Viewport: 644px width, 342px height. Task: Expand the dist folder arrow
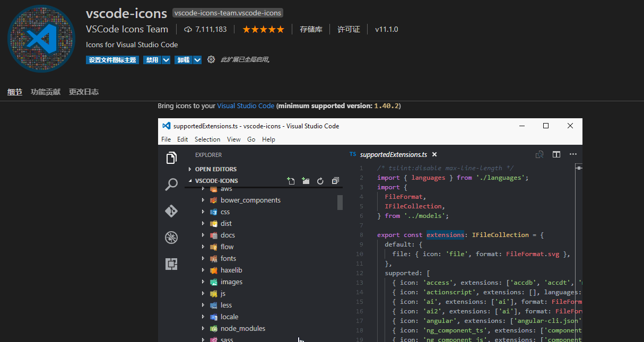coord(203,224)
